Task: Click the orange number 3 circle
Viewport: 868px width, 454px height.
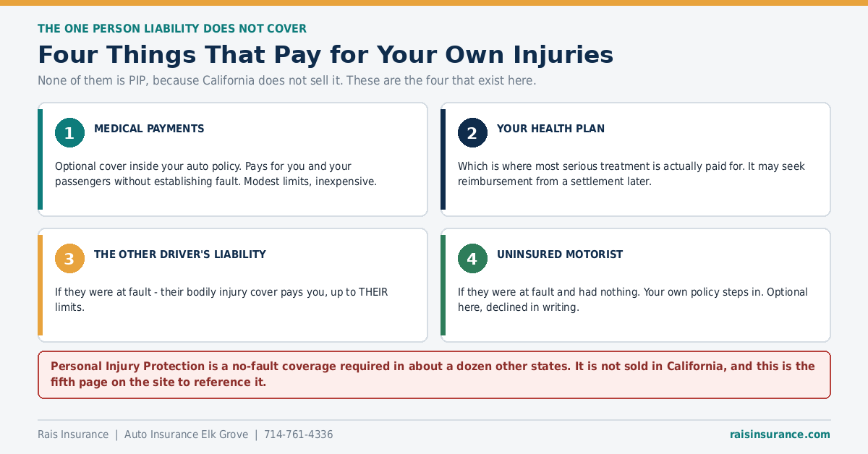Action: pos(69,259)
